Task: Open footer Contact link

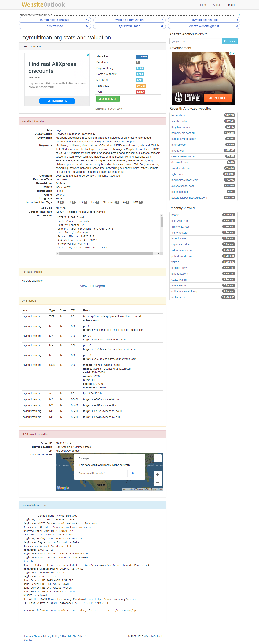Action: click(29, 640)
